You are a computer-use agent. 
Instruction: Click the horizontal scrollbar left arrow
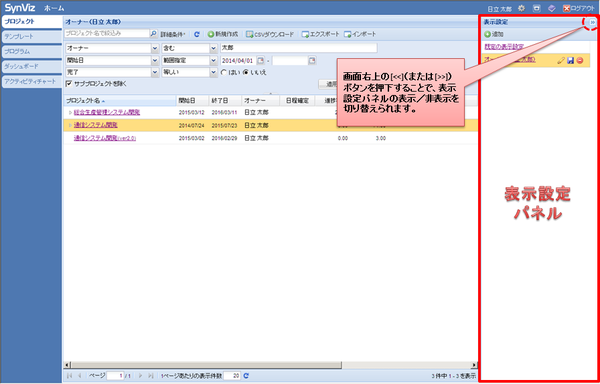[67, 365]
